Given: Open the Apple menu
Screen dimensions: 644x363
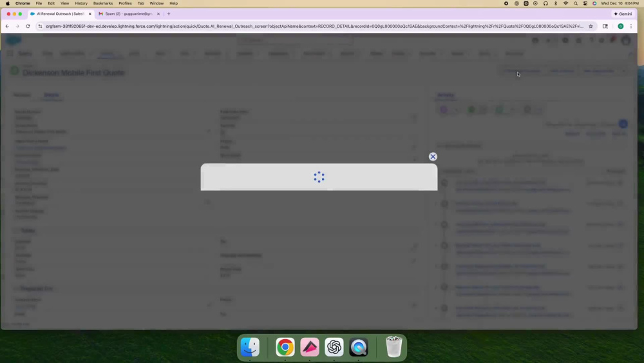Looking at the screenshot, I should (x=7, y=3).
